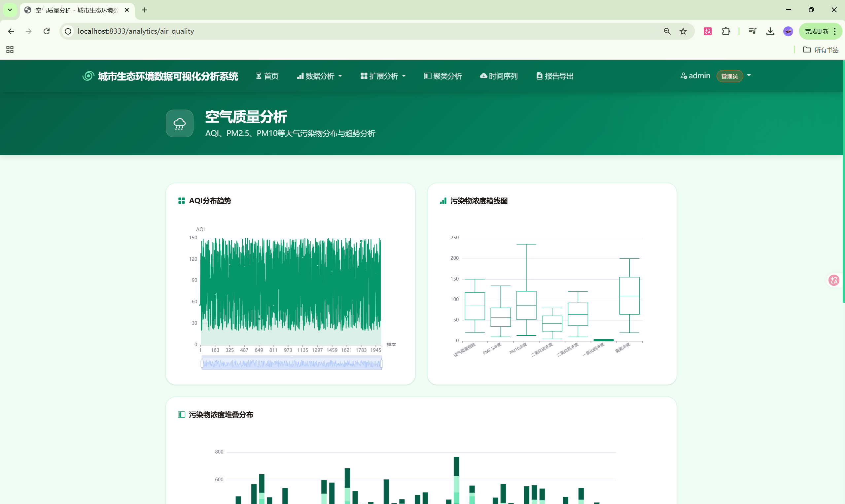This screenshot has width=845, height=504.
Task: Open the 首页 home page
Action: coord(267,76)
